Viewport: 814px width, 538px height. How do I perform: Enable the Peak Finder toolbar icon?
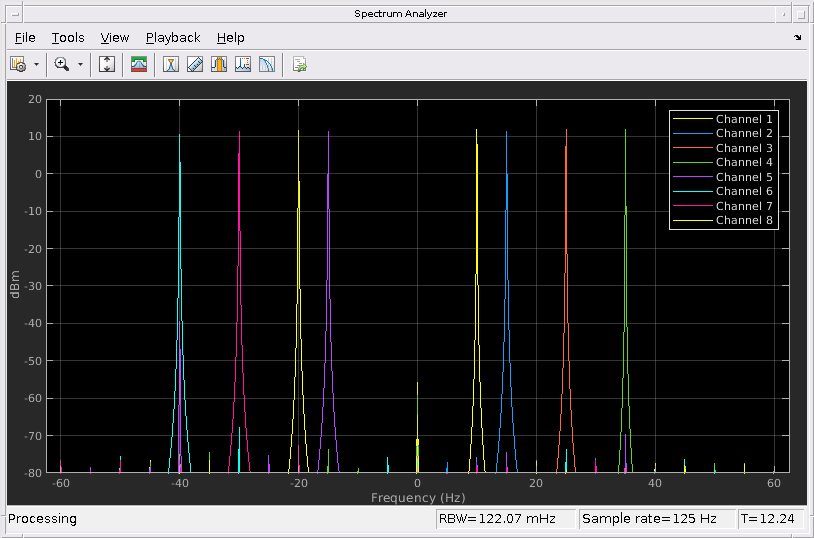point(219,64)
